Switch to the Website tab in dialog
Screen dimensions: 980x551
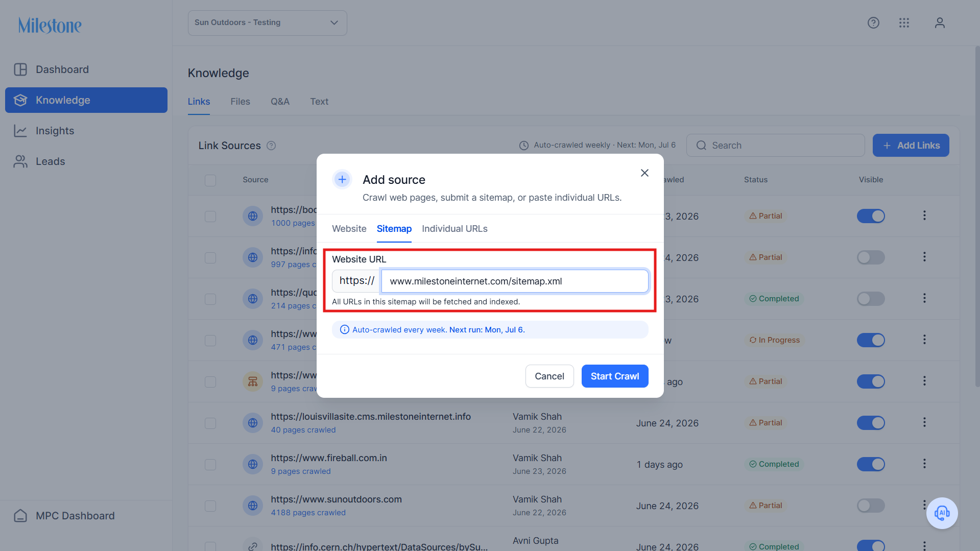tap(349, 229)
